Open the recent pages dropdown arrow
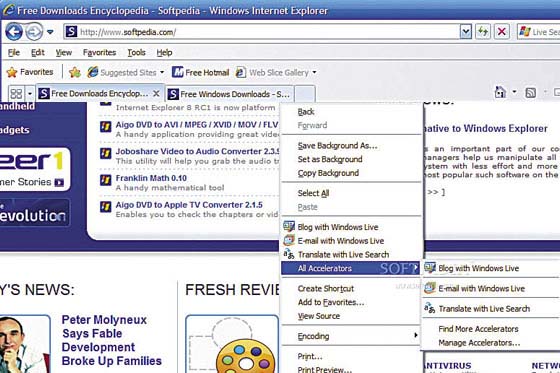Viewport: 560px width, 373px height. [50, 32]
